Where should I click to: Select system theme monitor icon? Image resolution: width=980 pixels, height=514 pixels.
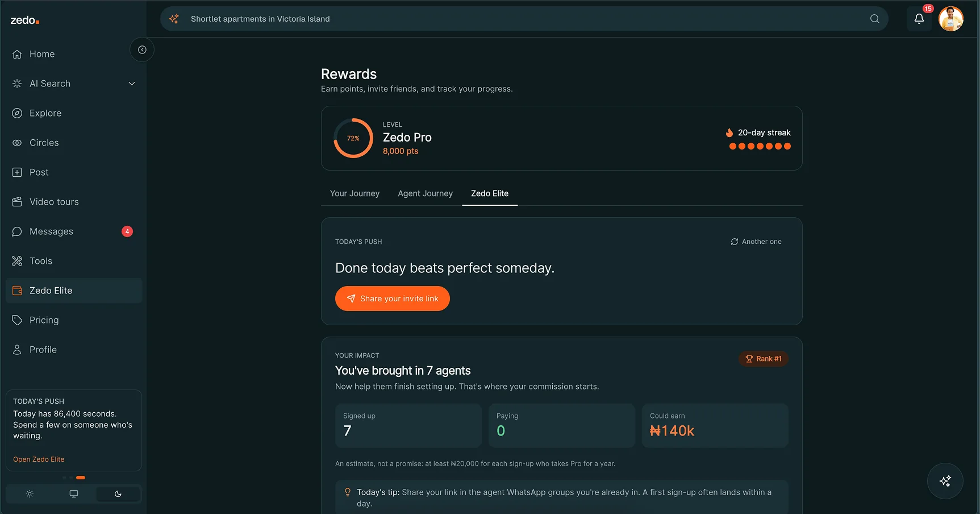(x=74, y=494)
